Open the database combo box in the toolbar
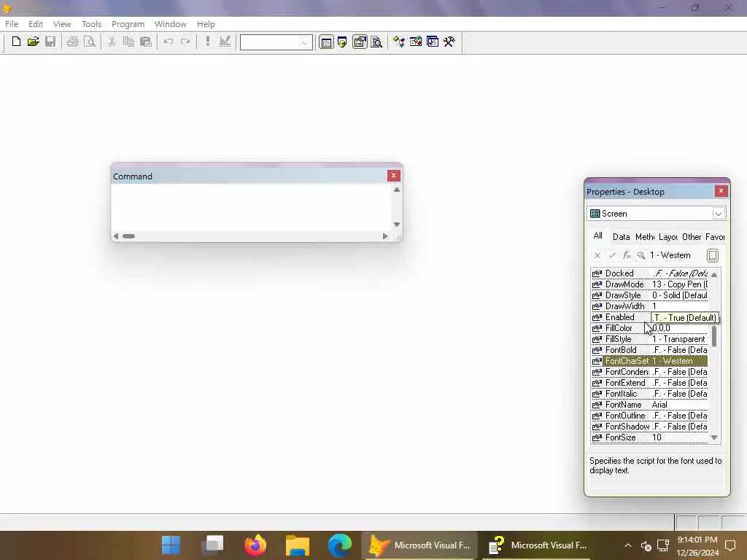Screen dimensions: 747x560 pos(276,42)
